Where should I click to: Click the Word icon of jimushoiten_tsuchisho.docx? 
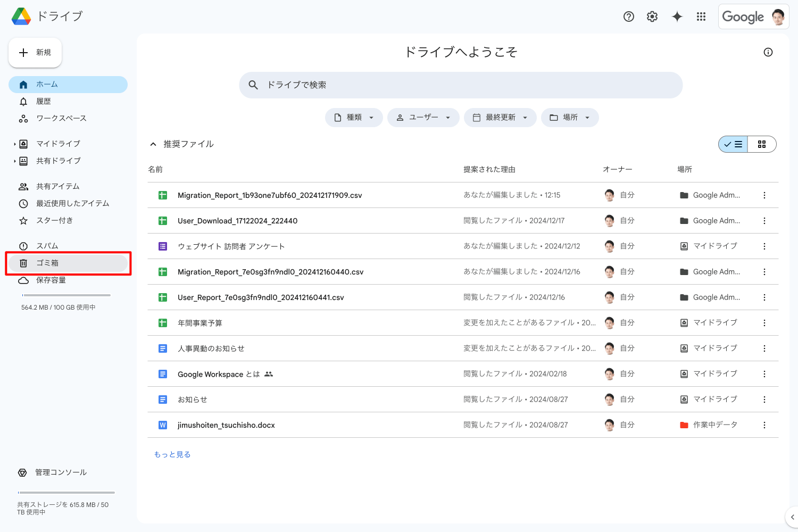pyautogui.click(x=163, y=425)
